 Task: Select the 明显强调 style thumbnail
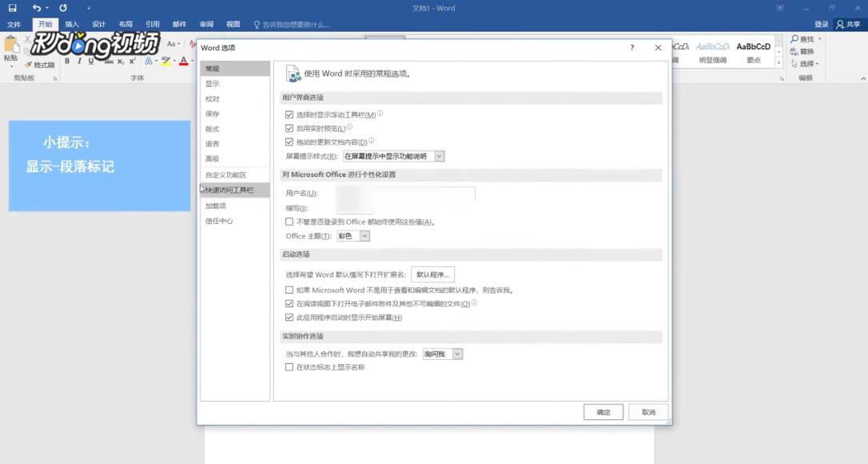click(x=712, y=53)
